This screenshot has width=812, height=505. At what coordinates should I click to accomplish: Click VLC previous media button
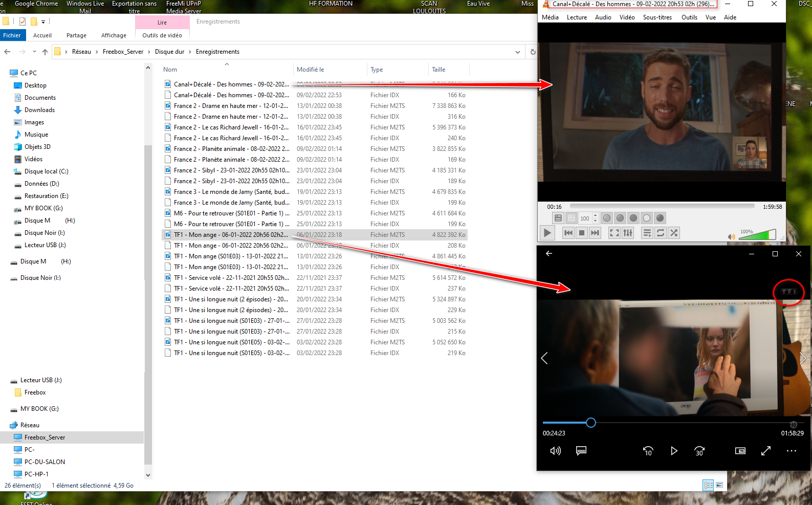point(568,233)
